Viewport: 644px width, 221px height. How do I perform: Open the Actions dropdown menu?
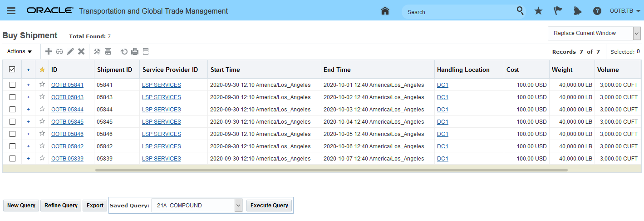[x=20, y=51]
